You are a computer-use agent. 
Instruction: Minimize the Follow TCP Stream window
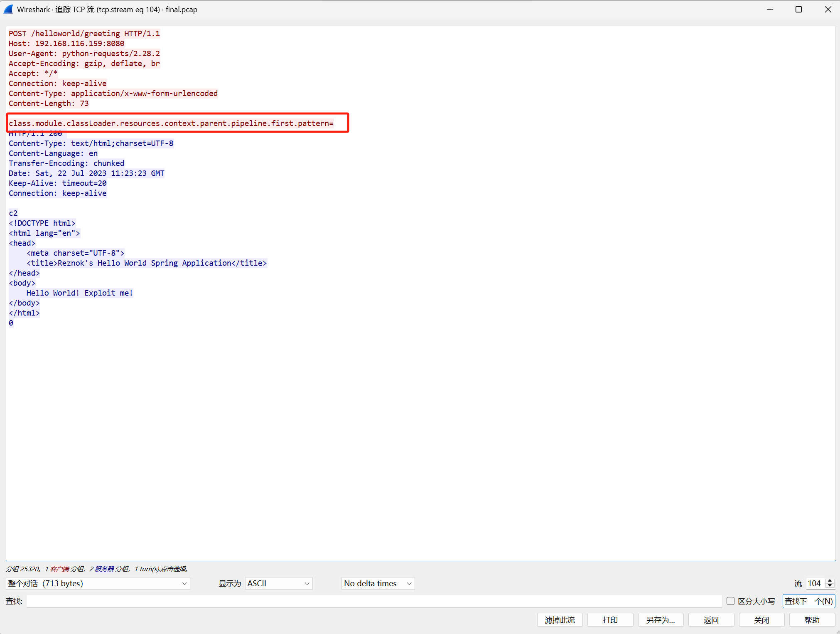770,9
